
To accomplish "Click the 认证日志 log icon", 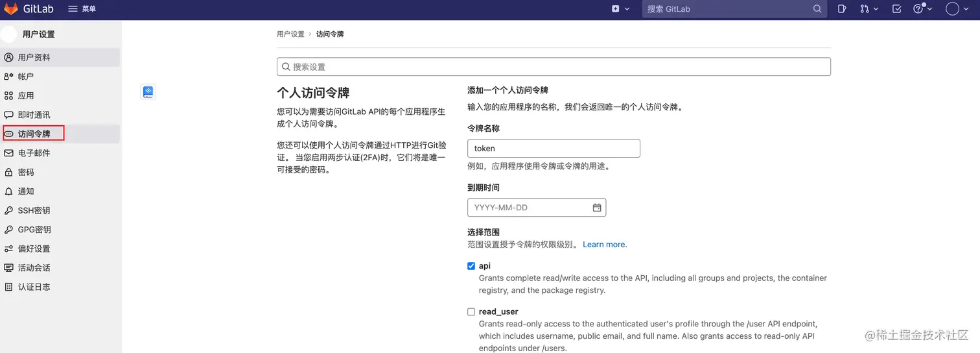I will point(8,287).
